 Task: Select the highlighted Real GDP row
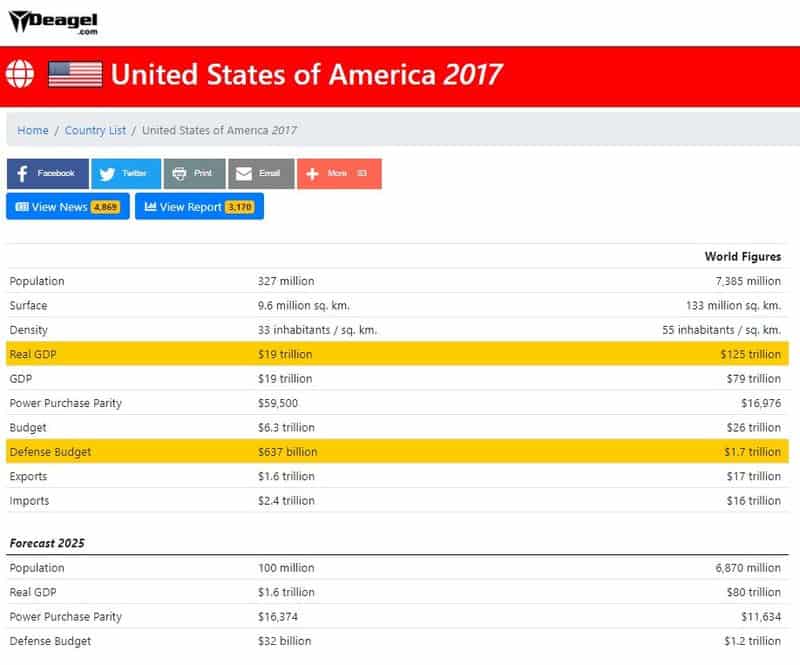tap(397, 354)
